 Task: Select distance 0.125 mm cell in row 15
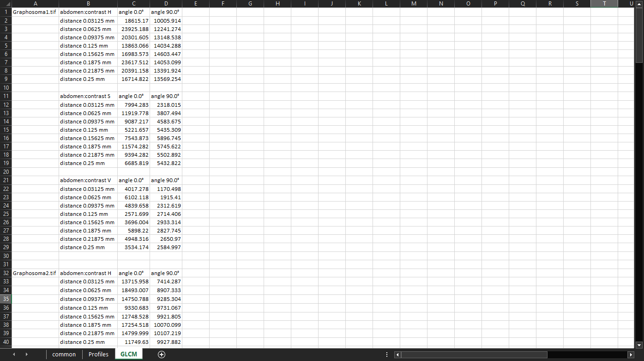tap(88, 130)
